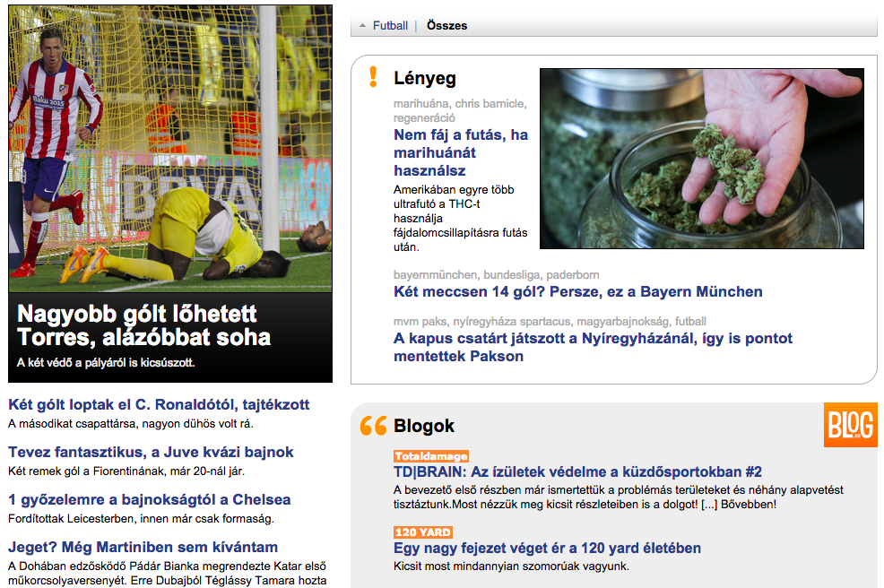The image size is (884, 588).
Task: Click the orange BLOG logo icon
Action: pyautogui.click(x=850, y=425)
